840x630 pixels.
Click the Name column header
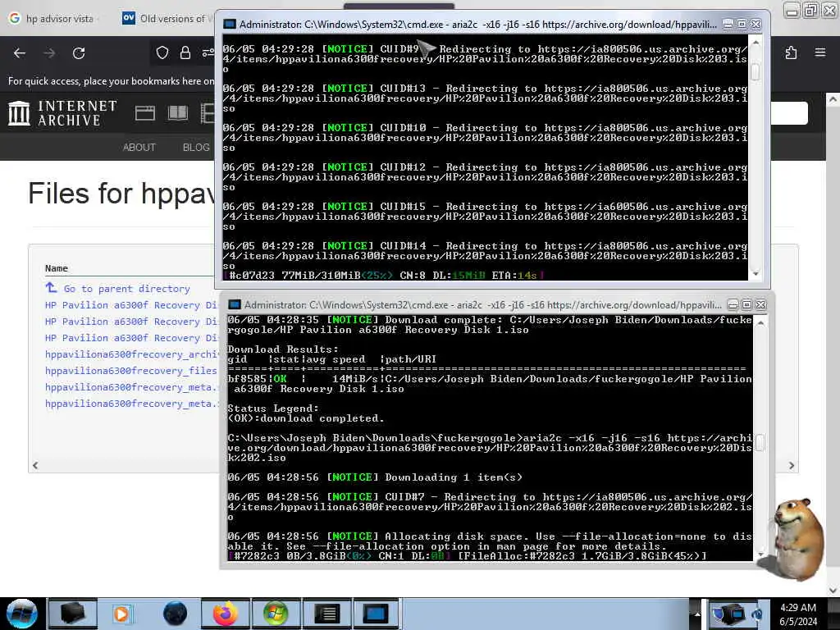click(57, 268)
